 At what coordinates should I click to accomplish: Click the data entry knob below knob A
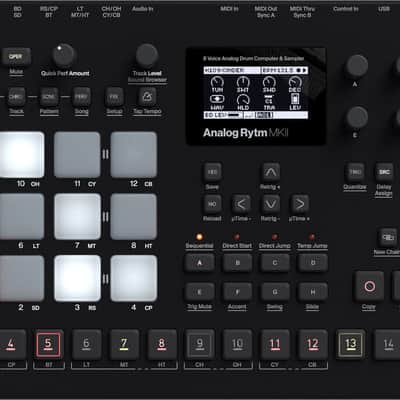[357, 118]
